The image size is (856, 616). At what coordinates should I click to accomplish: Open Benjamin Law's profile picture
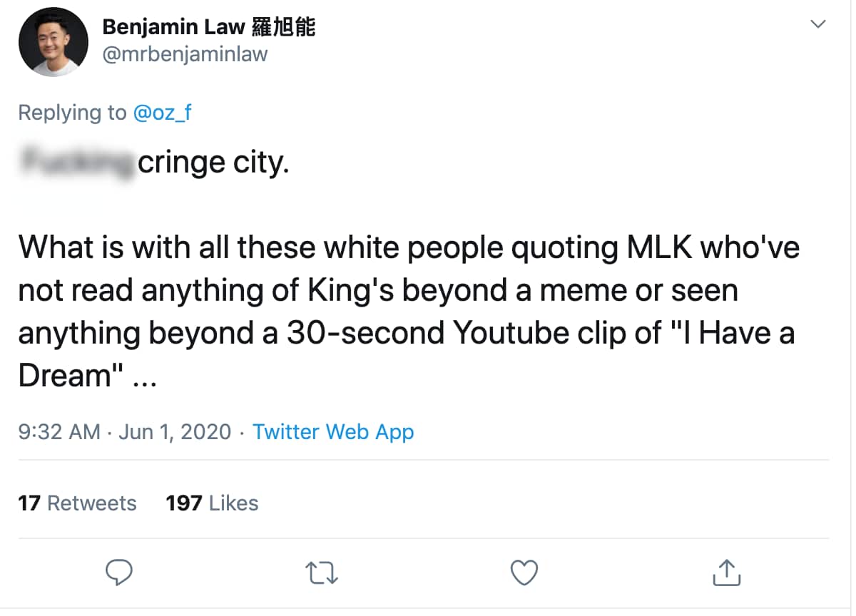pos(53,41)
